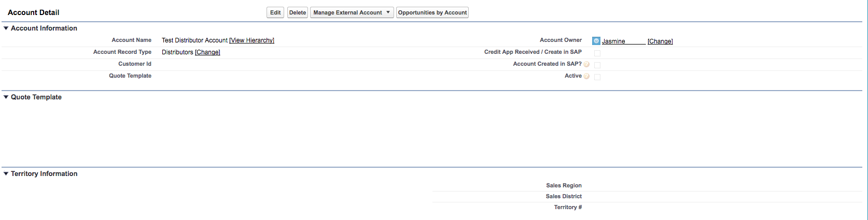The height and width of the screenshot is (220, 868).
Task: Open the View Hierarchy link
Action: coord(251,40)
